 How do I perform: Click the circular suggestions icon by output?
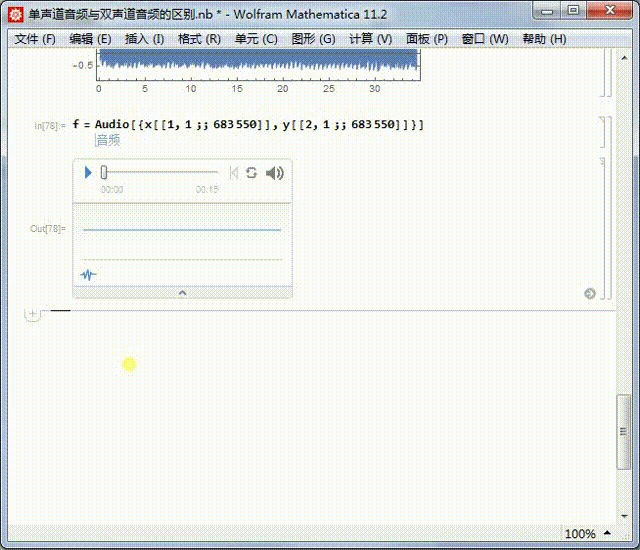tap(589, 293)
